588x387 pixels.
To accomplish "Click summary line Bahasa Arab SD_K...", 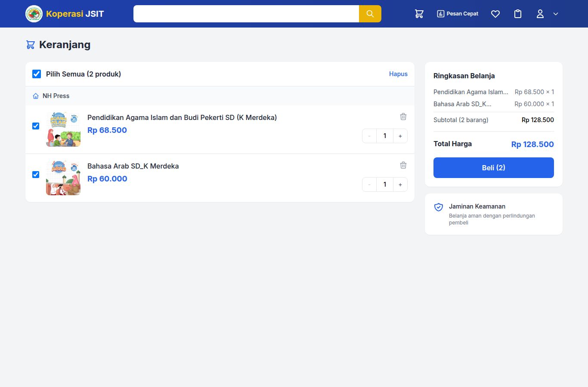I will [462, 104].
